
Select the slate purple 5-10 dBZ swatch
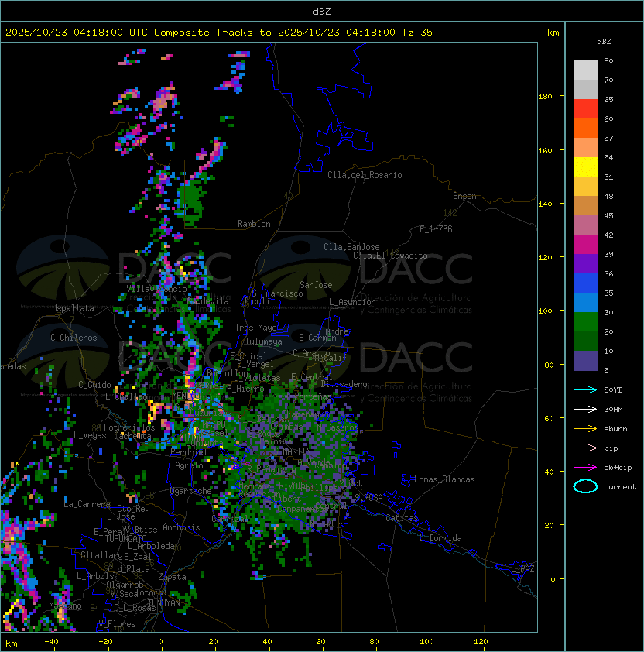(x=585, y=361)
